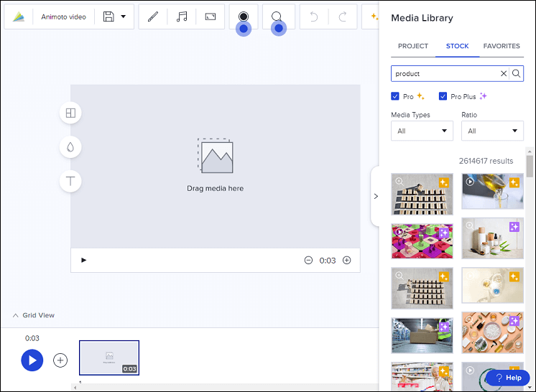This screenshot has height=392, width=536.
Task: Open the Ratio dropdown
Action: click(493, 131)
